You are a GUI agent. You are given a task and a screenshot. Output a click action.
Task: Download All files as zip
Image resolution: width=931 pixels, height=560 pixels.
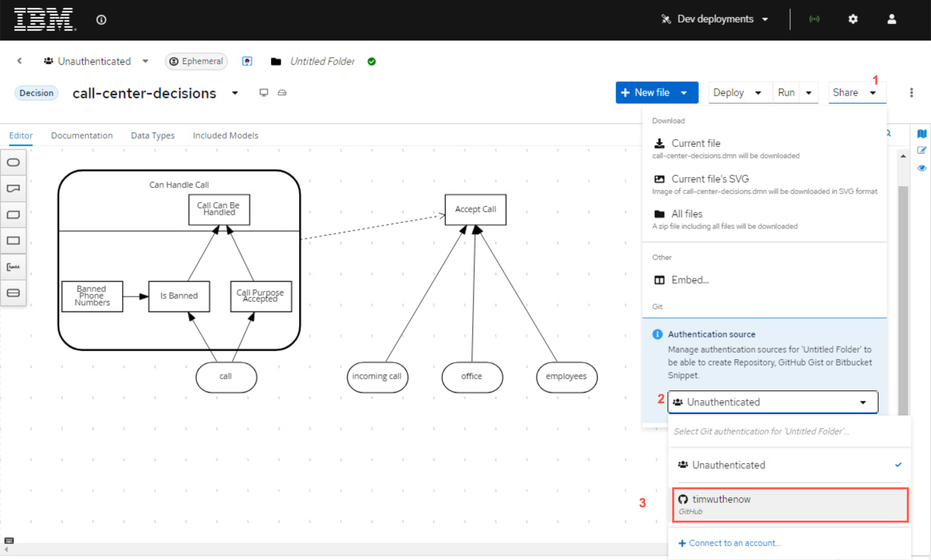click(x=764, y=219)
